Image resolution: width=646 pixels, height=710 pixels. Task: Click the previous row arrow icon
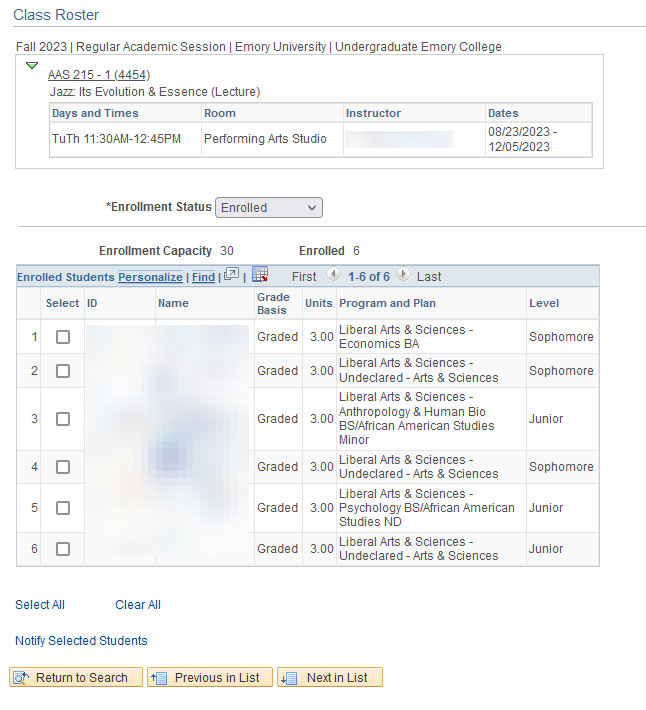point(333,275)
